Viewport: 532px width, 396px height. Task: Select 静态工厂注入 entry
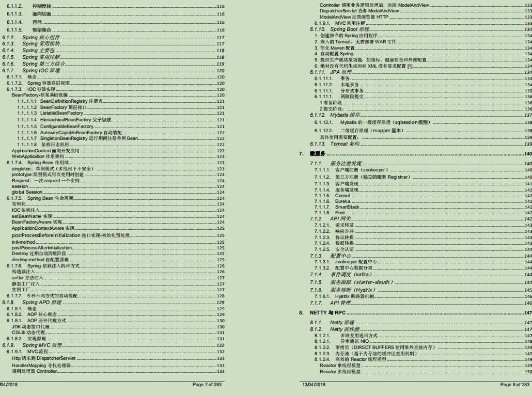[x=118, y=284]
